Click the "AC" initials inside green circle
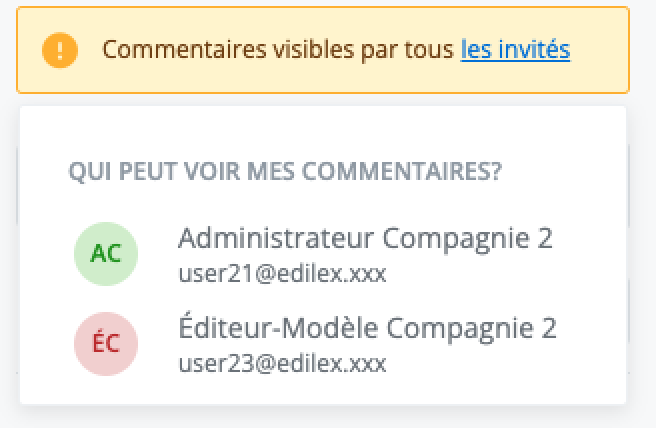Screen dimensions: 656x428 (106, 254)
